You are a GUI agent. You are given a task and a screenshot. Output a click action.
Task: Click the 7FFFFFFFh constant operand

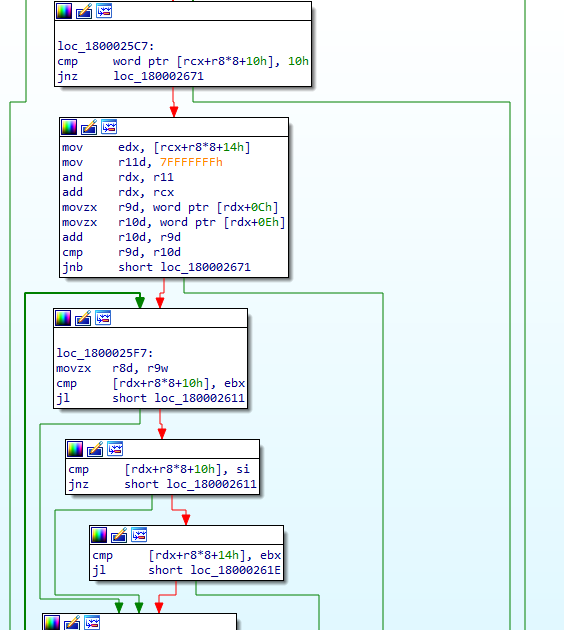tap(191, 162)
